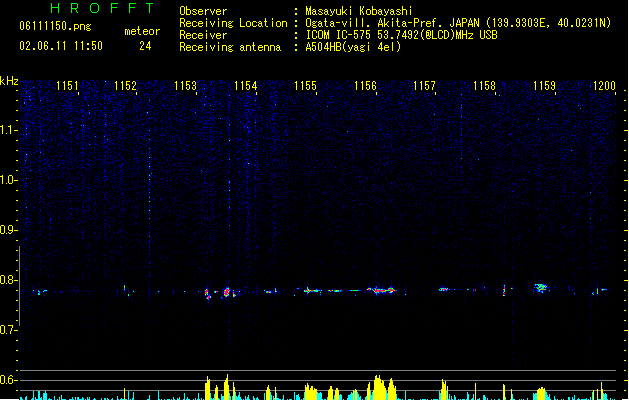Image resolution: width=629 pixels, height=400 pixels.
Task: Click the 0.9 kHz axis label
Action: point(7,230)
